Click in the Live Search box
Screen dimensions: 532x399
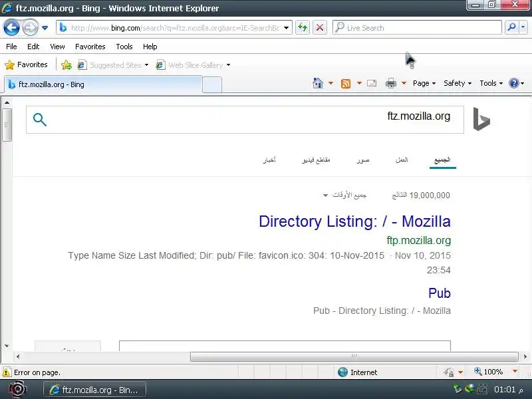[x=418, y=28]
